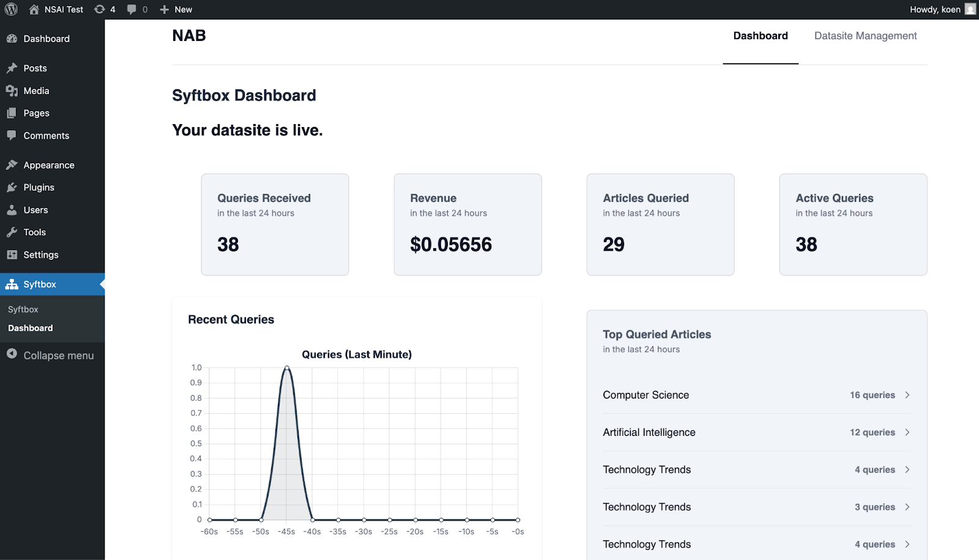The width and height of the screenshot is (979, 560).
Task: Click the chart peak point at -45s
Action: pyautogui.click(x=287, y=367)
